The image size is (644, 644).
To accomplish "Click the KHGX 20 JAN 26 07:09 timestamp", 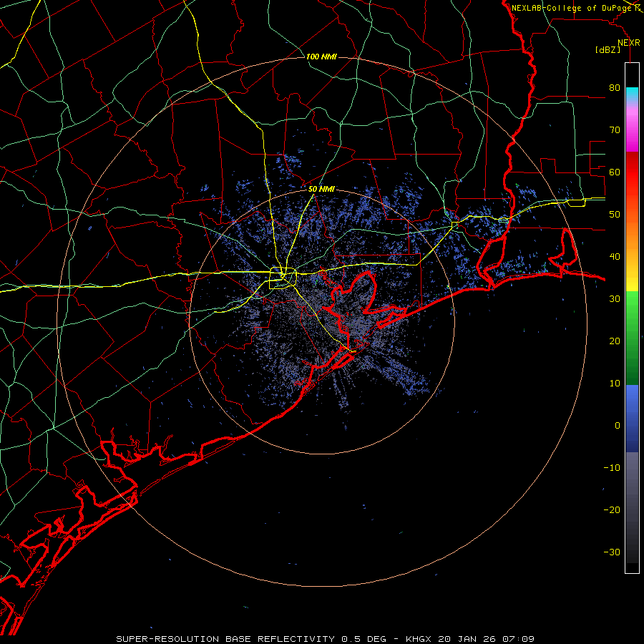I will click(470, 639).
